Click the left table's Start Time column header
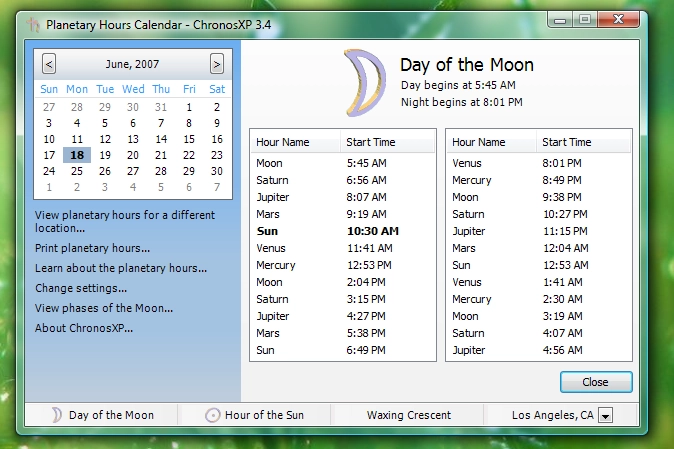The height and width of the screenshot is (449, 674). coord(387,142)
